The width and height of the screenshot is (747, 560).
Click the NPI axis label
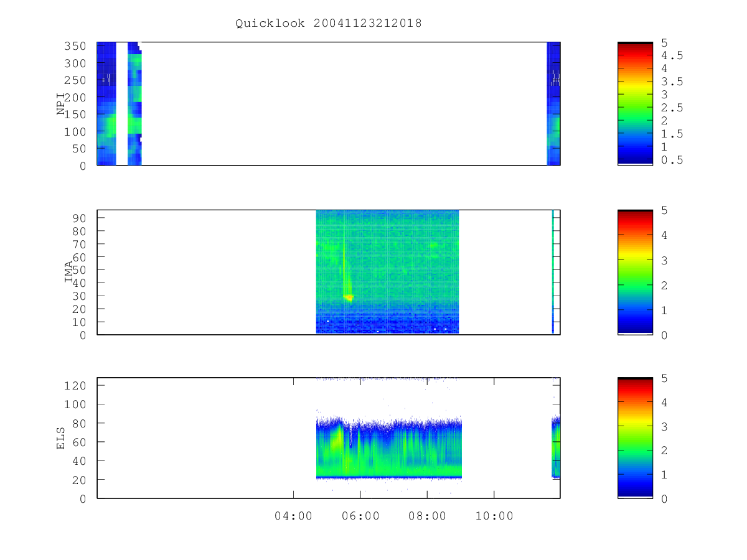pyautogui.click(x=61, y=103)
